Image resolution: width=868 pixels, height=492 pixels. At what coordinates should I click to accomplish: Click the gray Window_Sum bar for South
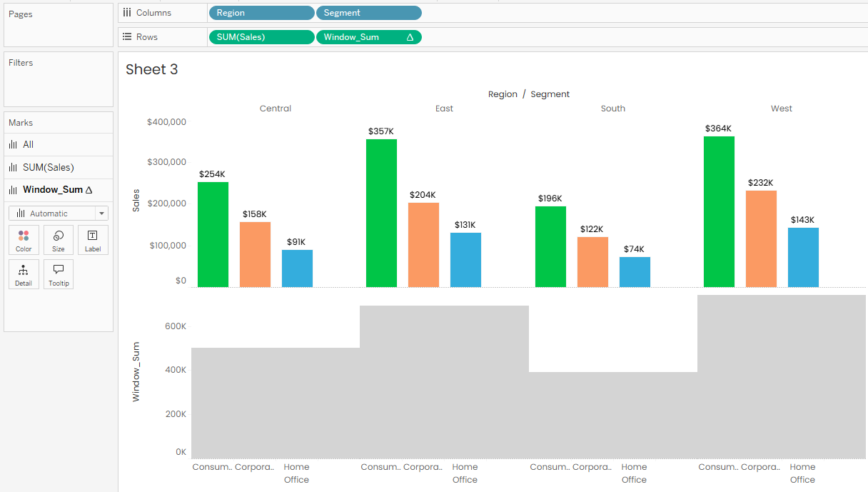pyautogui.click(x=612, y=414)
